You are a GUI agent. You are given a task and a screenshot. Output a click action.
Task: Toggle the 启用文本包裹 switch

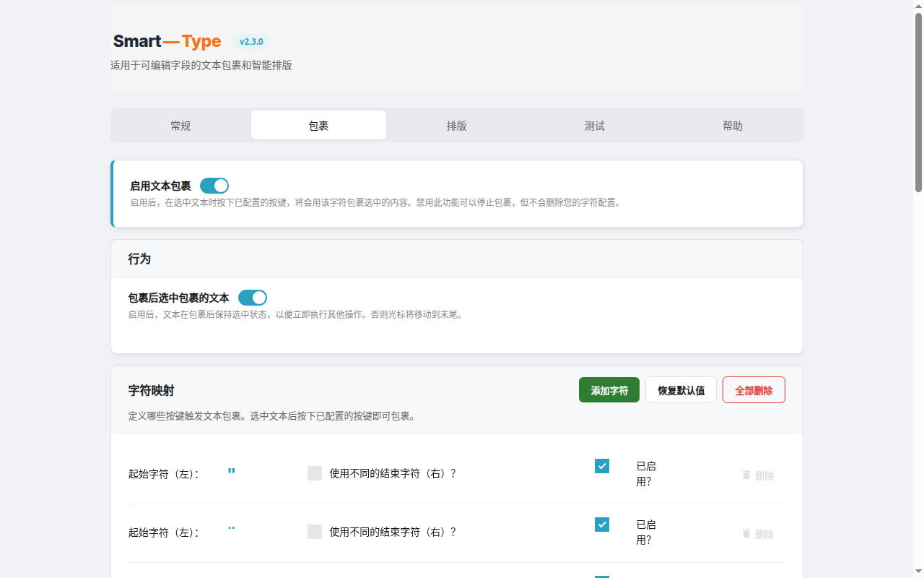[214, 186]
